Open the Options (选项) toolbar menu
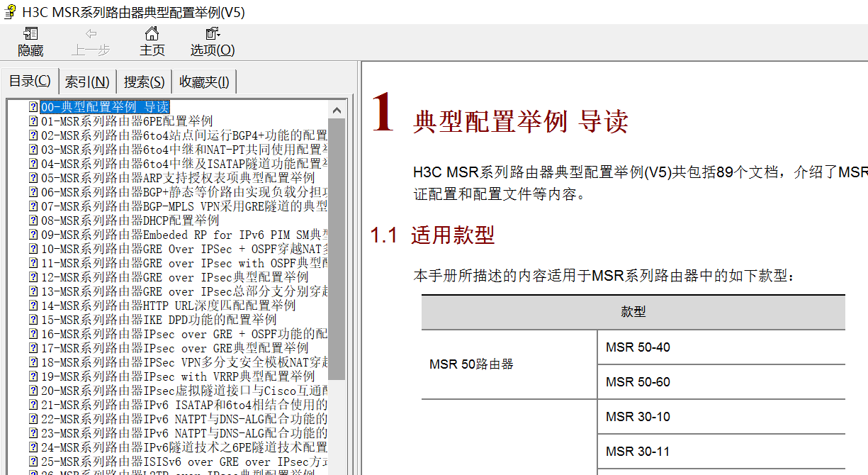Screen dimensions: 868x475 [x=213, y=42]
